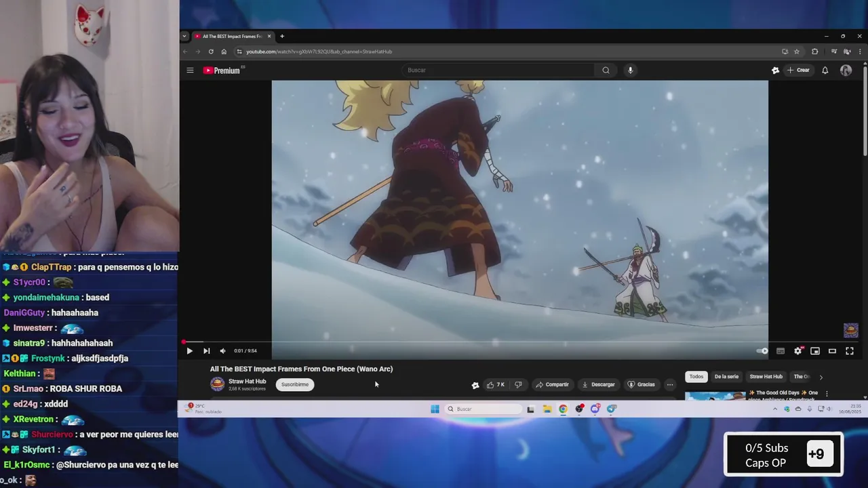
Task: Open File Explorer from the taskbar
Action: (547, 409)
